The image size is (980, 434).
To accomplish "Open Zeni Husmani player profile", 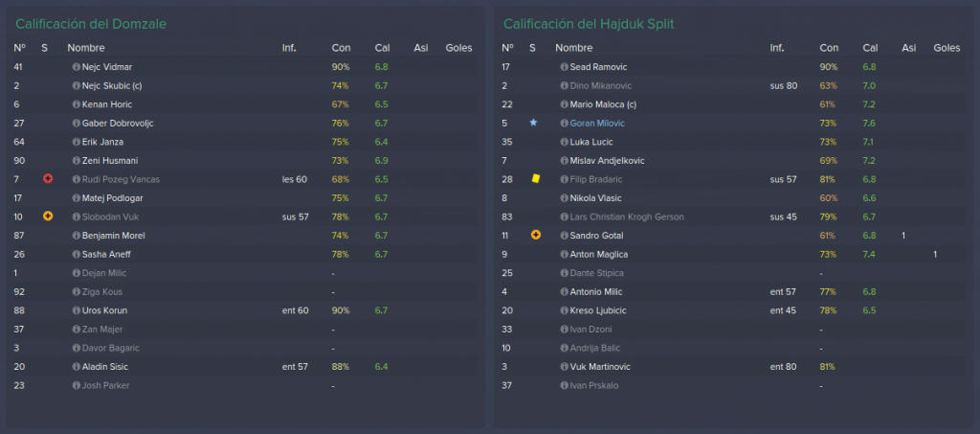I will [110, 161].
